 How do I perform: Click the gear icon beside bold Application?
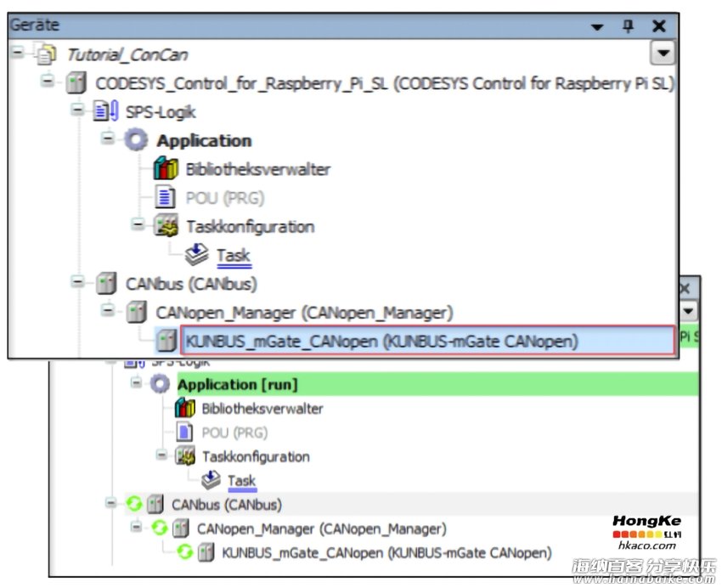[136, 140]
